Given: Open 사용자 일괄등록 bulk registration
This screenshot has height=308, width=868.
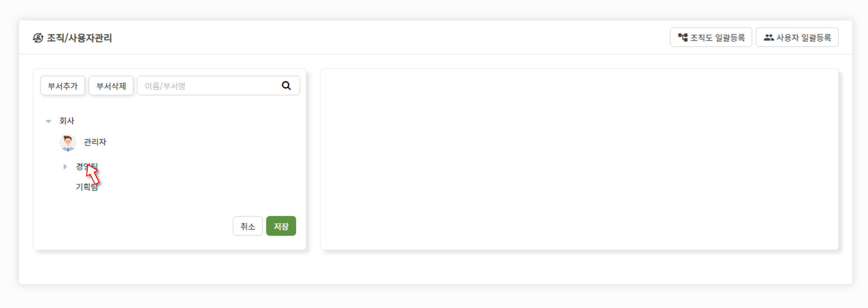Looking at the screenshot, I should (797, 37).
